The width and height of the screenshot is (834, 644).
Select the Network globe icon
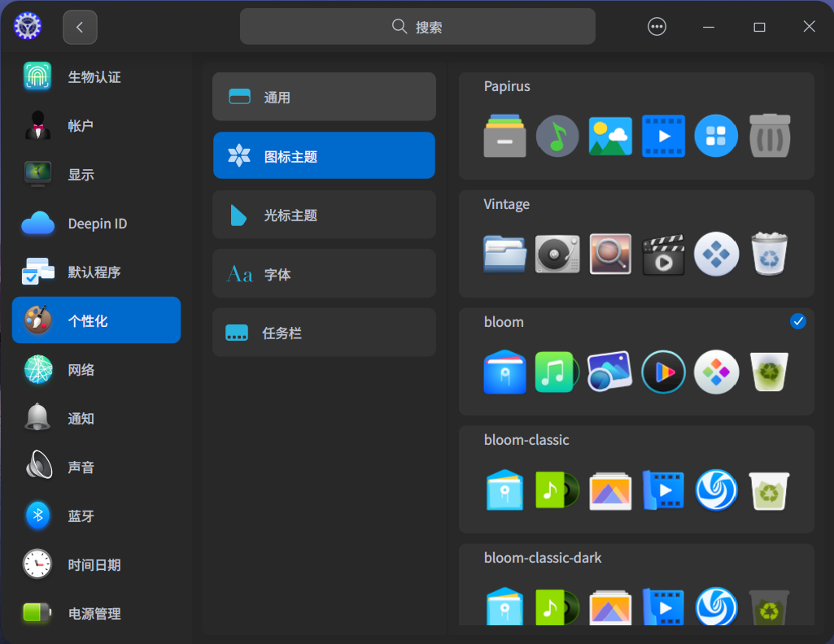[x=37, y=370]
